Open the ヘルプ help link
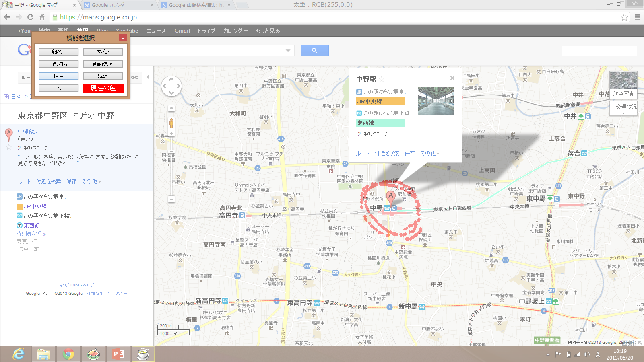The image size is (644, 362). tap(89, 285)
